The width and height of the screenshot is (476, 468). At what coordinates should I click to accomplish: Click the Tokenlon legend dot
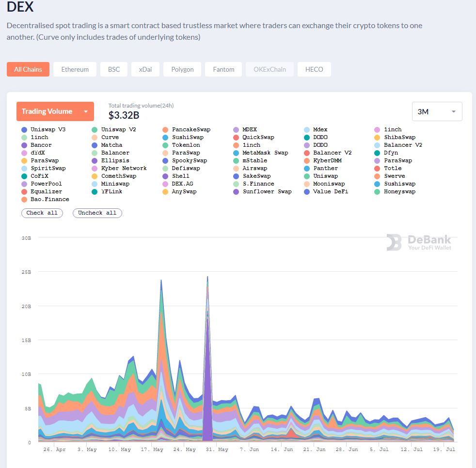click(165, 145)
